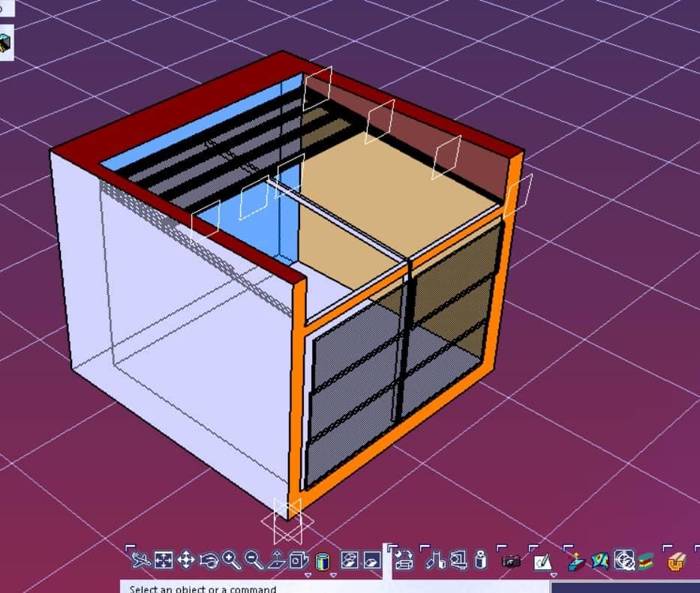700x593 pixels.
Task: Click the box with curved arrows icon
Action: point(404,560)
